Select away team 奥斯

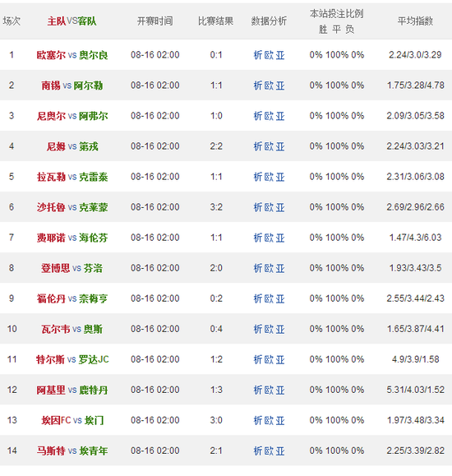pyautogui.click(x=93, y=329)
